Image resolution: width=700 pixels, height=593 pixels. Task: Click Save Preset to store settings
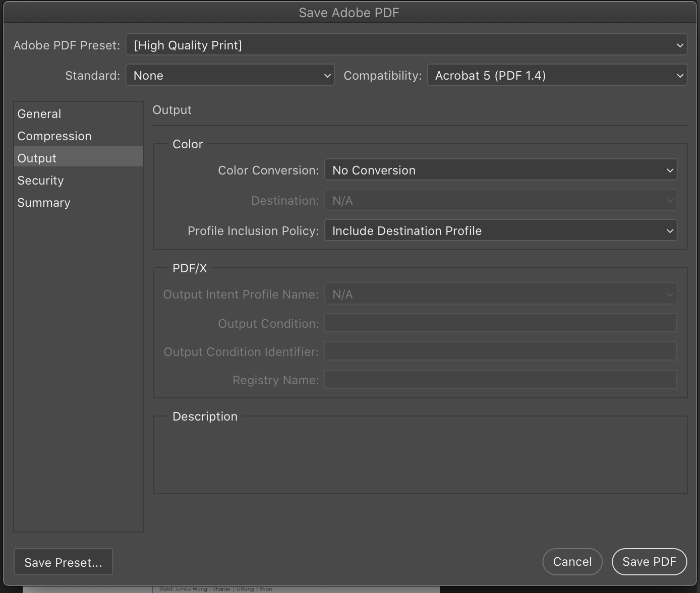click(63, 562)
